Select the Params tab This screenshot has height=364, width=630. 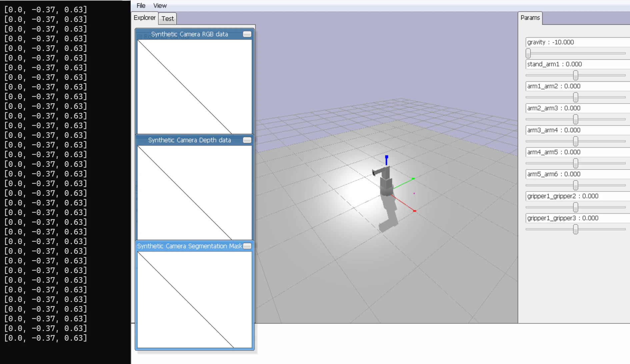point(530,18)
